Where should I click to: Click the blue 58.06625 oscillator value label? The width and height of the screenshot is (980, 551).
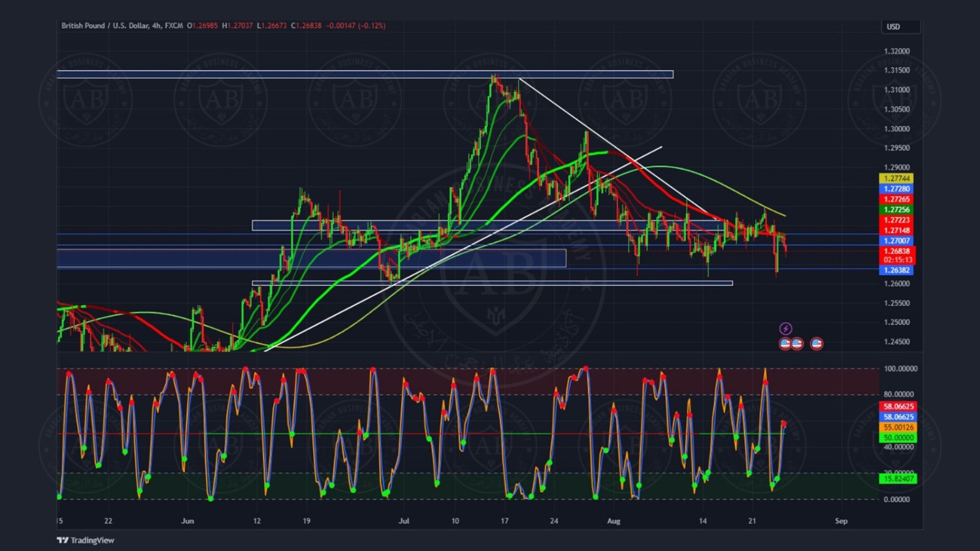click(898, 417)
